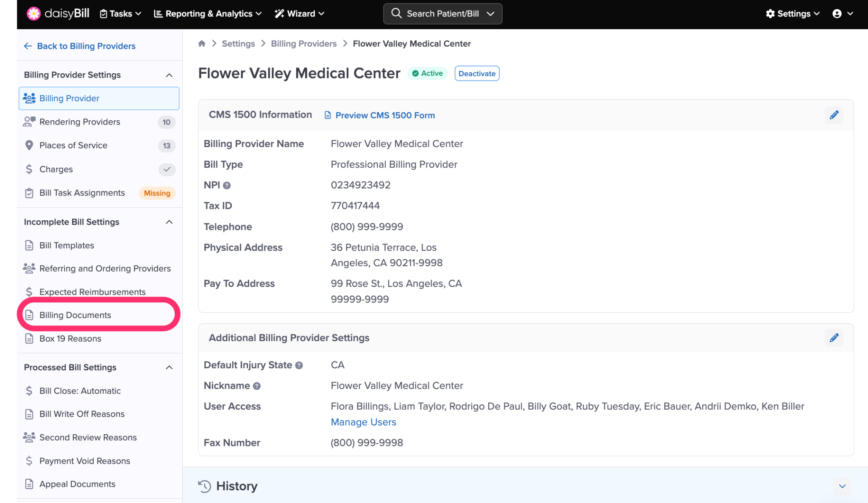The width and height of the screenshot is (868, 503).
Task: Collapse Billing Provider Settings section
Action: pyautogui.click(x=169, y=75)
